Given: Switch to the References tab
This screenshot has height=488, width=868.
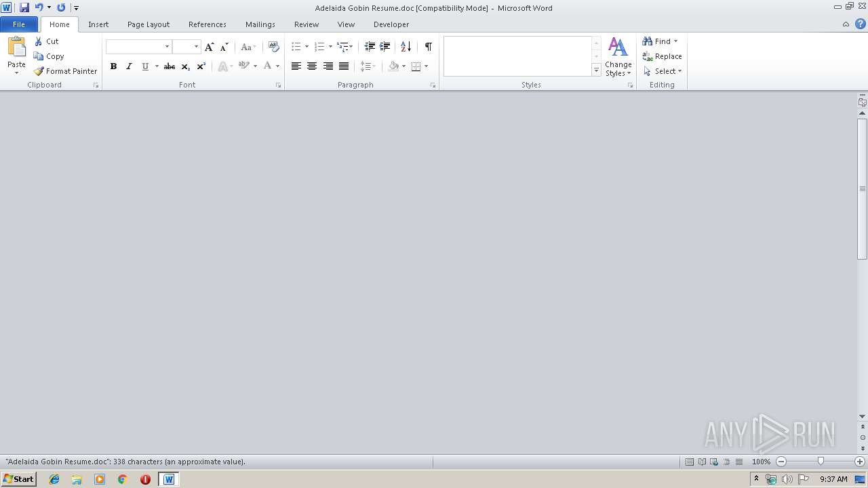Looking at the screenshot, I should (208, 24).
